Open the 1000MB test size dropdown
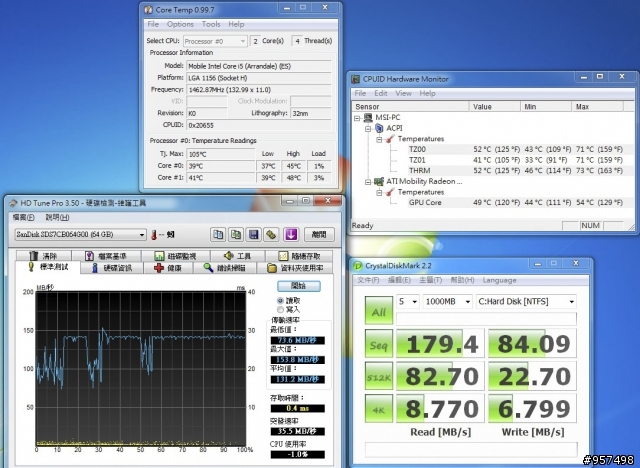 (447, 302)
